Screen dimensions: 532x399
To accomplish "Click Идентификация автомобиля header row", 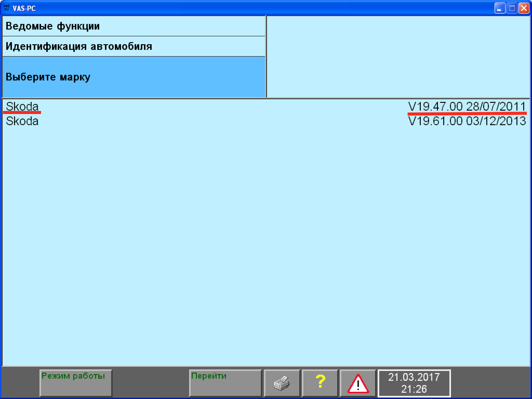I will 134,46.
